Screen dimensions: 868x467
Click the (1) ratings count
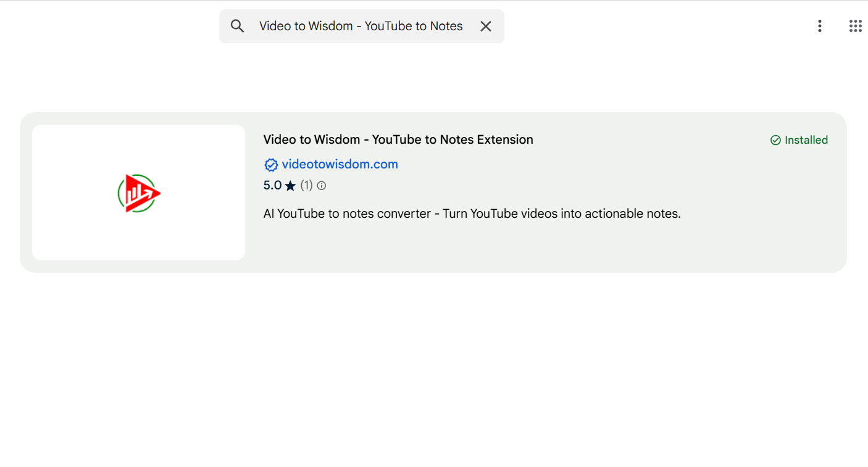306,186
